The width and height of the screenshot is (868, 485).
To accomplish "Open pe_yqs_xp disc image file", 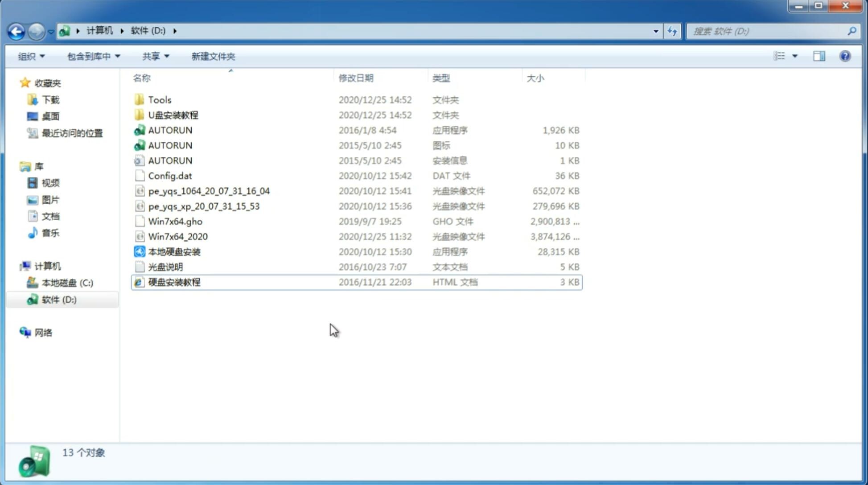I will (x=204, y=206).
